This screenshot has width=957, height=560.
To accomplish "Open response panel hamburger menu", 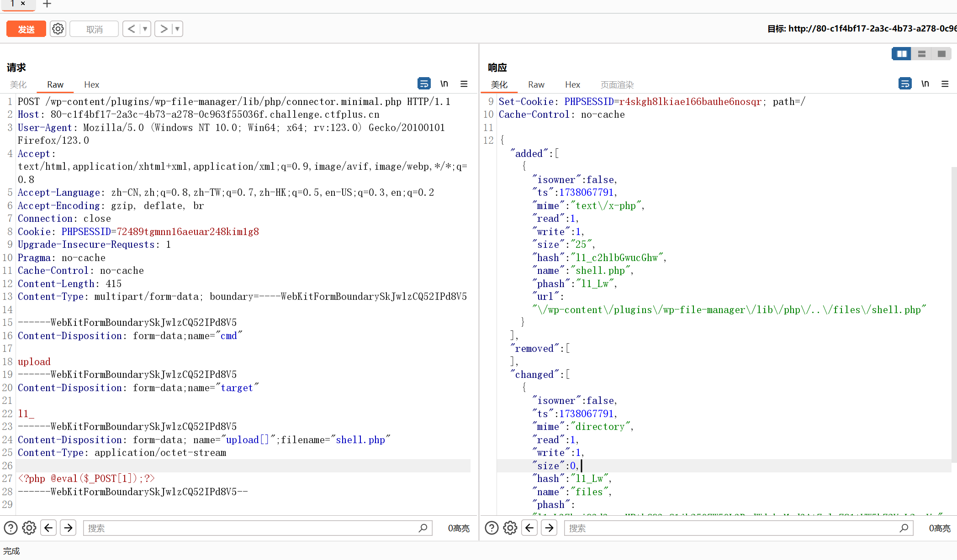I will 945,84.
